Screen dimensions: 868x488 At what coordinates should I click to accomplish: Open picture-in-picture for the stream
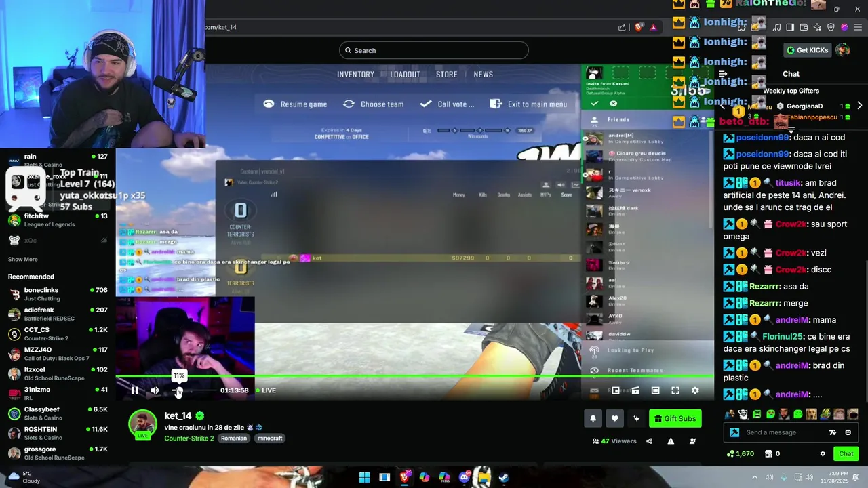616,390
